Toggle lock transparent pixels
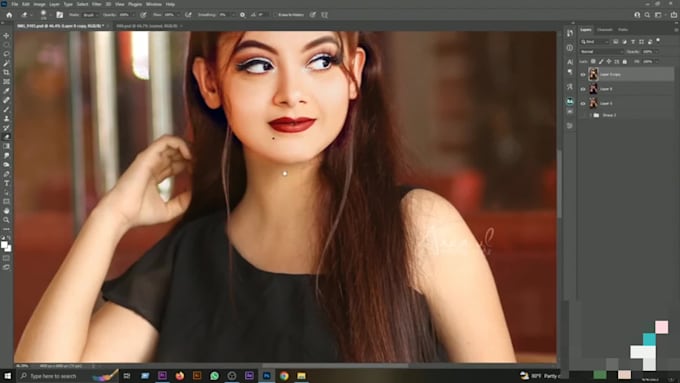 593,62
